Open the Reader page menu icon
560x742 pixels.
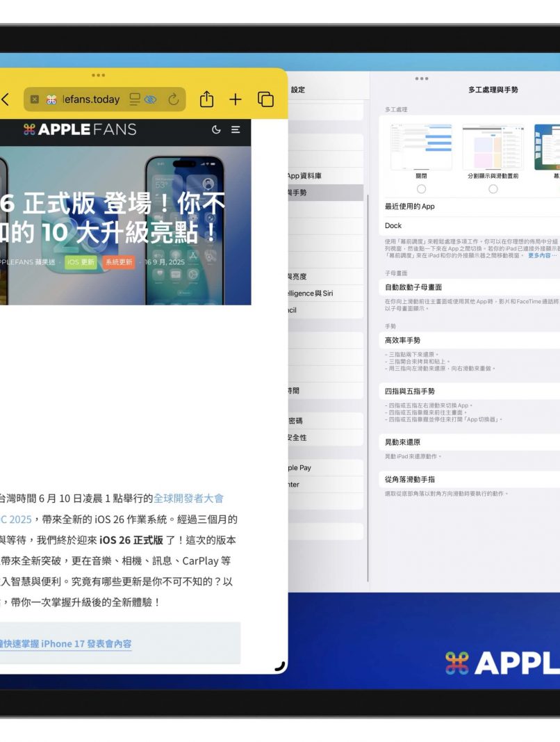click(x=135, y=99)
